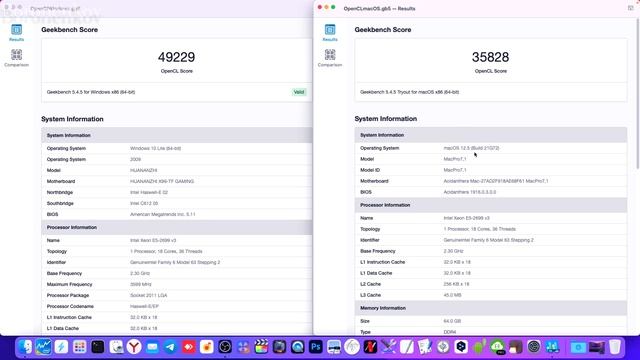Click Topology value in right window

(x=480, y=229)
